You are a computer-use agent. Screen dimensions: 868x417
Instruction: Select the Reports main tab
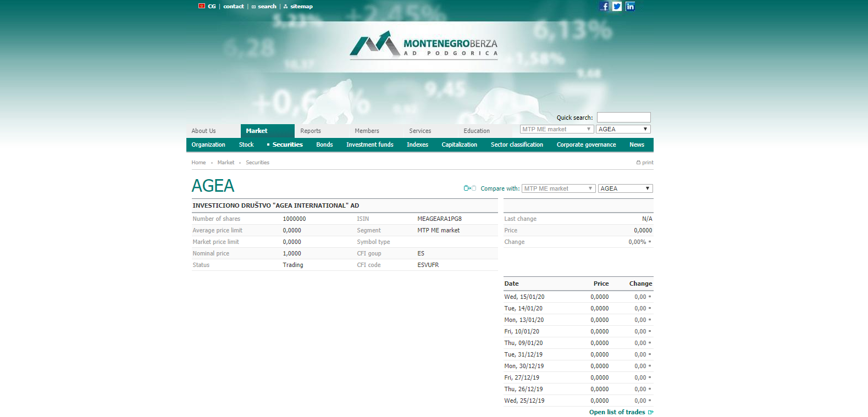pos(311,131)
